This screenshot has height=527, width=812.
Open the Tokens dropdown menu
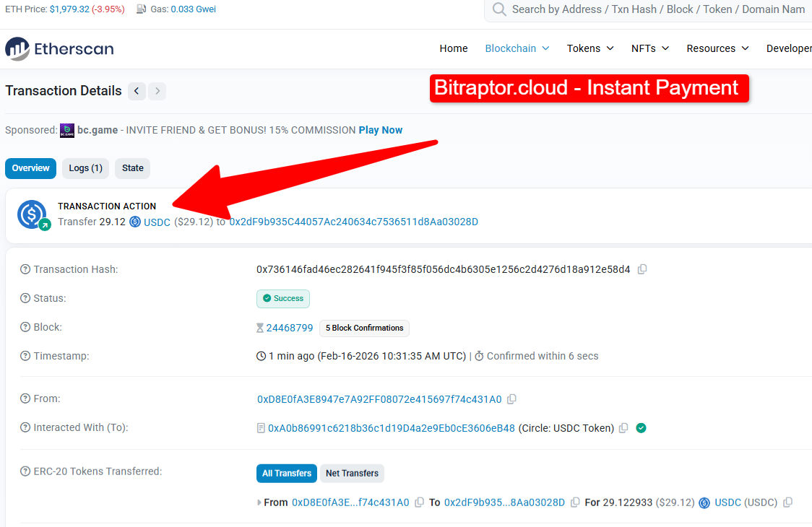[590, 48]
